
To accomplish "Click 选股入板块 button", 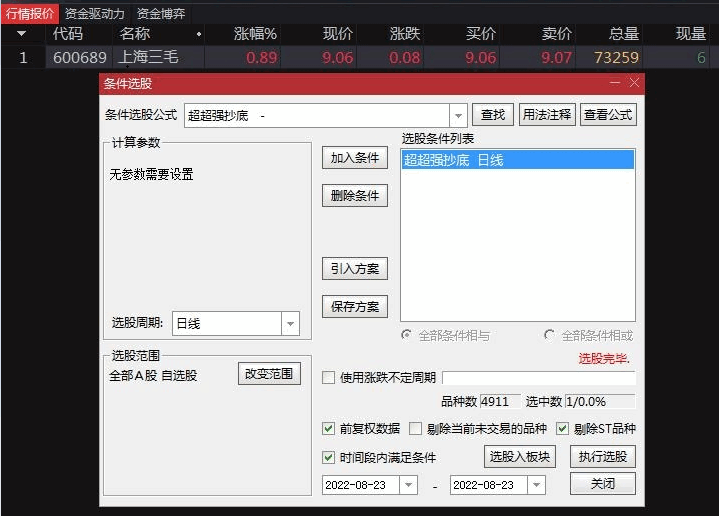I will click(x=520, y=456).
